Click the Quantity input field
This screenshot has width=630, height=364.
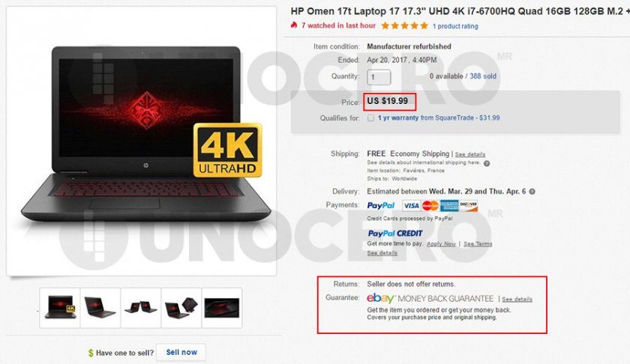pyautogui.click(x=379, y=76)
